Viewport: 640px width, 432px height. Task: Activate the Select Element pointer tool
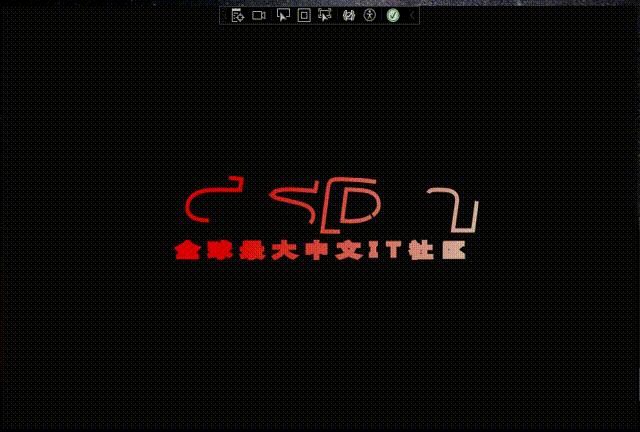(283, 15)
